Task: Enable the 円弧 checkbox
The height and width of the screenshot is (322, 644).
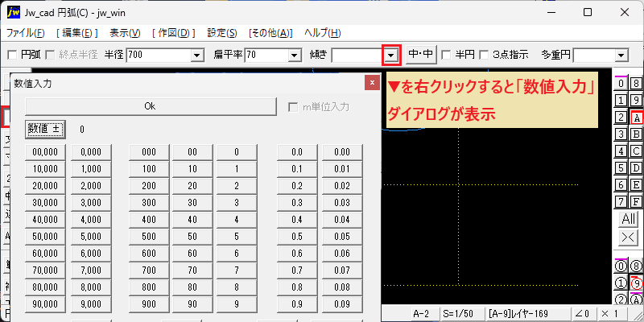Action: point(12,55)
